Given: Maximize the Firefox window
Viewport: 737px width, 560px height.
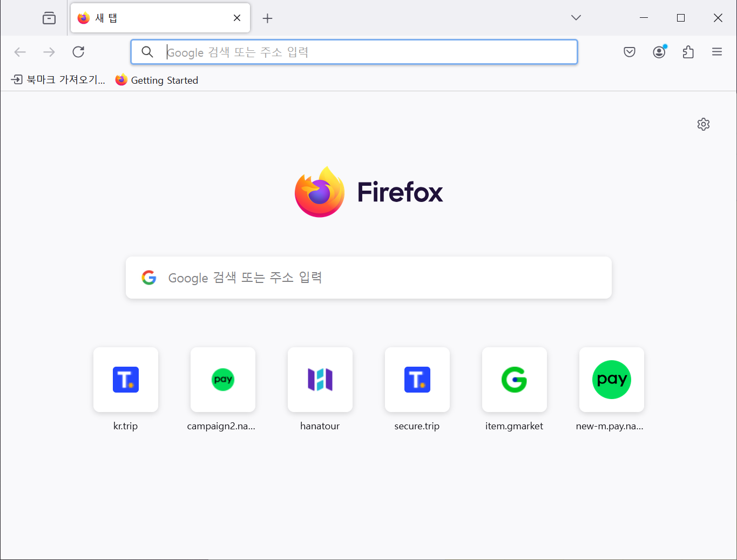Looking at the screenshot, I should 681,18.
